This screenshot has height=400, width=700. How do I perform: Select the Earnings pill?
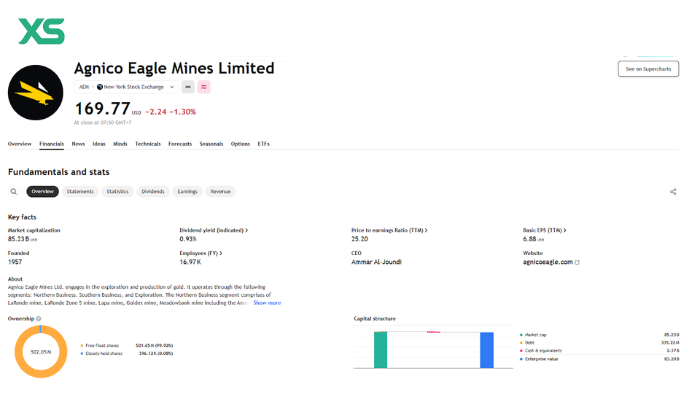[187, 192]
